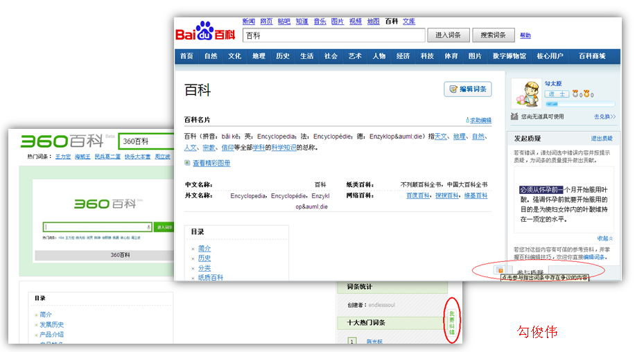
Task: Click the first medal icon by the user level
Action: [575, 94]
